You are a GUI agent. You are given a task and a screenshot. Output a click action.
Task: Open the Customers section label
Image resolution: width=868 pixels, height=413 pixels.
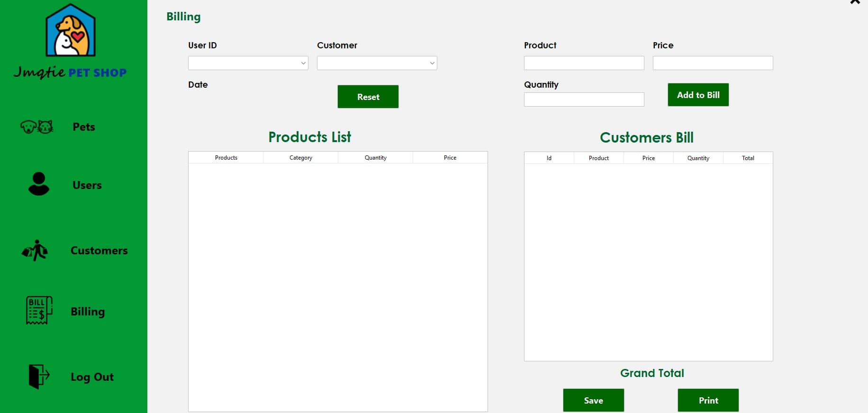pos(99,251)
